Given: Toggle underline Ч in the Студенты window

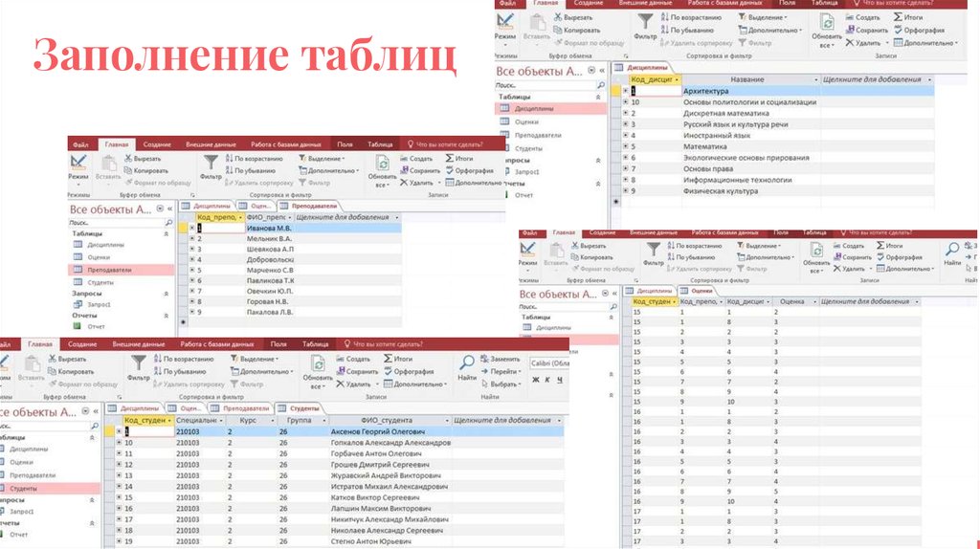Looking at the screenshot, I should pyautogui.click(x=558, y=380).
